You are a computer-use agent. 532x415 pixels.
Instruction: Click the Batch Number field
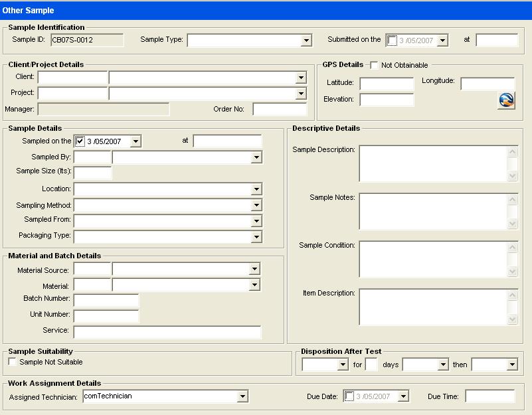pyautogui.click(x=106, y=300)
